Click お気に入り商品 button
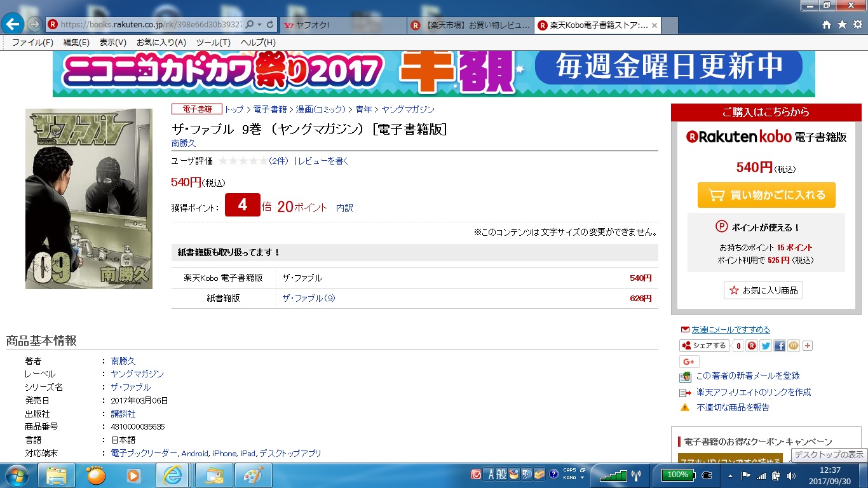 [x=763, y=290]
